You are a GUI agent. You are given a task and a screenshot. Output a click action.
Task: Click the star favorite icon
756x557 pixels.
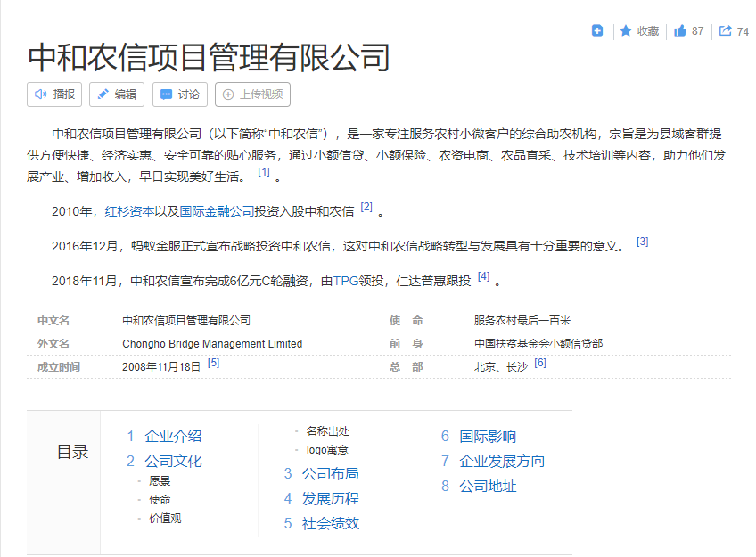pyautogui.click(x=626, y=31)
